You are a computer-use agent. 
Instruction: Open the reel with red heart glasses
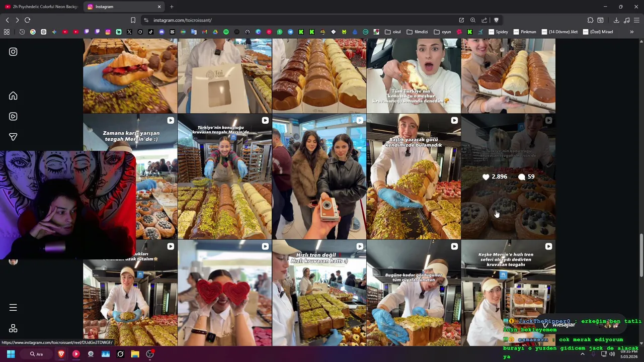[224, 294]
